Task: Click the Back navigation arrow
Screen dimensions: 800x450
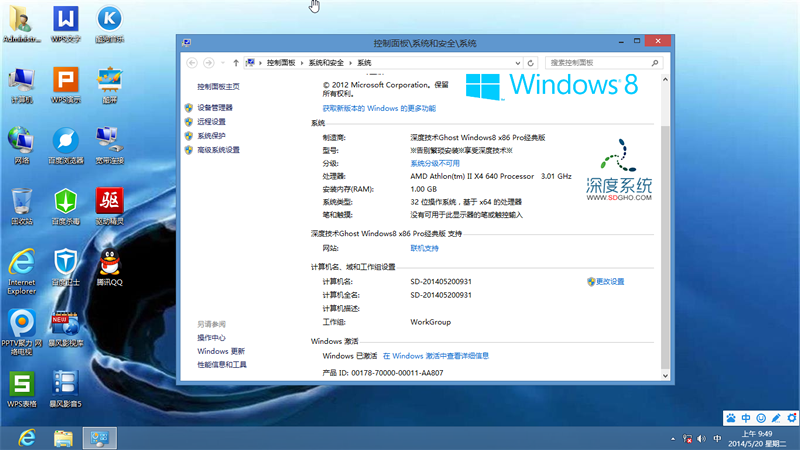Action: tap(192, 63)
